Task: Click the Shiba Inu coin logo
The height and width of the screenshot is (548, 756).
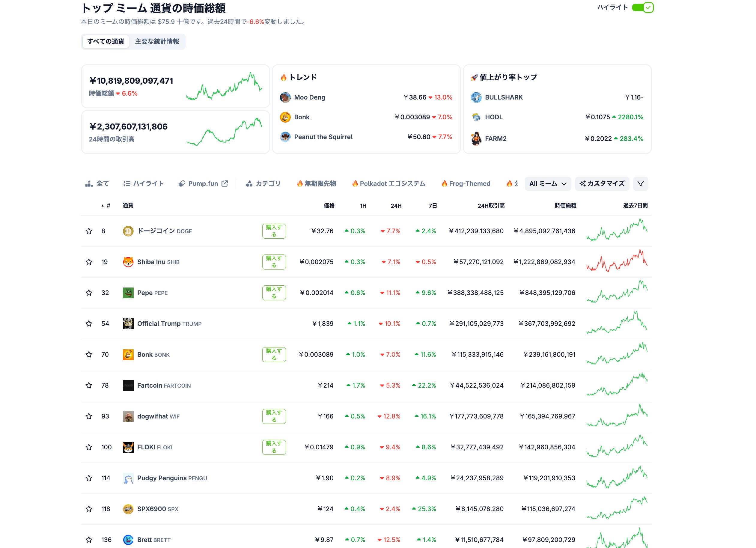Action: click(x=128, y=262)
